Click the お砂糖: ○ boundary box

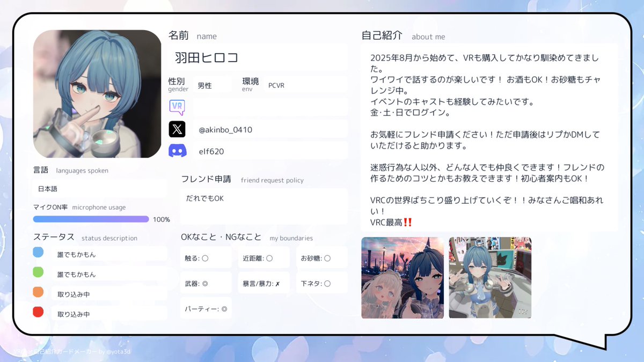point(321,257)
